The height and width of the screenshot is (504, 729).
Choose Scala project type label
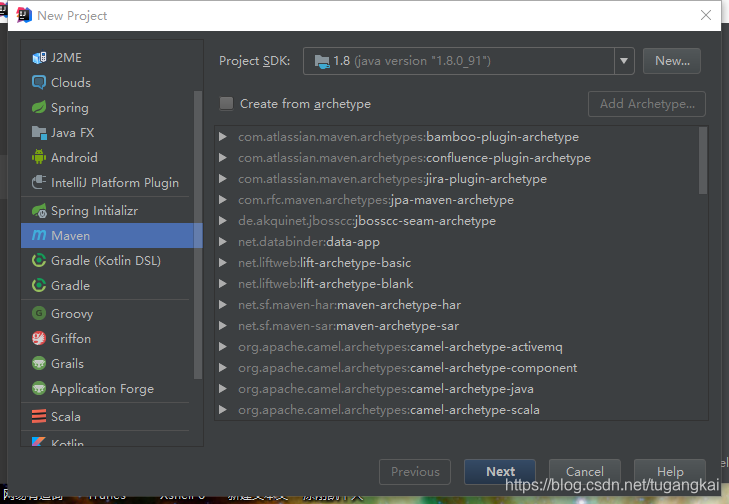pos(66,416)
